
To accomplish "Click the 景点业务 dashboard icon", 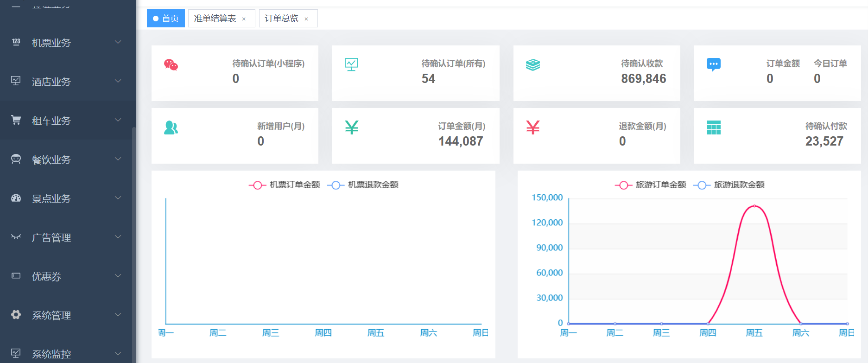I will click(x=16, y=197).
